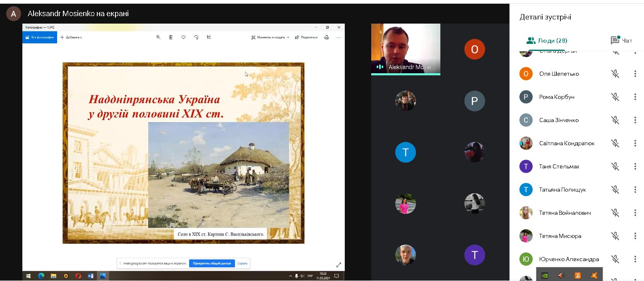This screenshot has width=644, height=281.
Task: Open options for Тетяна Войналович
Action: (x=635, y=213)
